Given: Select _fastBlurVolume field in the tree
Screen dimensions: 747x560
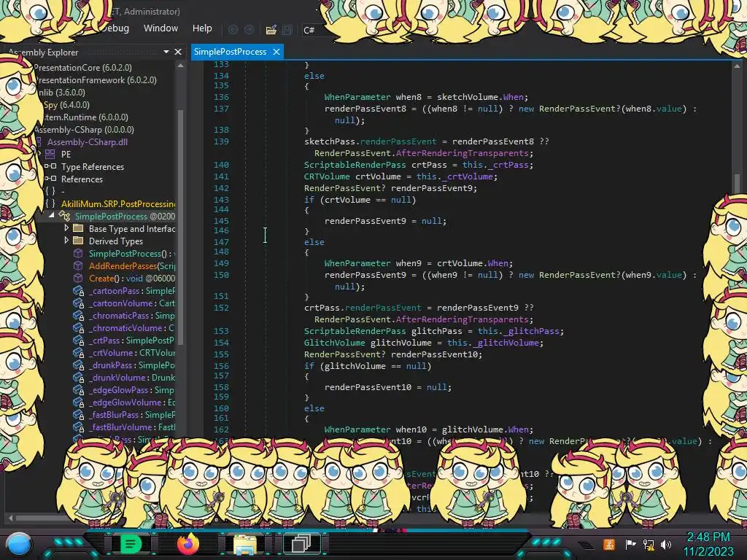Looking at the screenshot, I should 132,427.
